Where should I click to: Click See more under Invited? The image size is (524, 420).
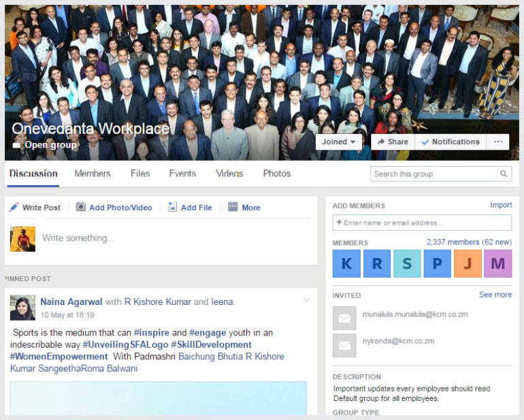pos(495,295)
